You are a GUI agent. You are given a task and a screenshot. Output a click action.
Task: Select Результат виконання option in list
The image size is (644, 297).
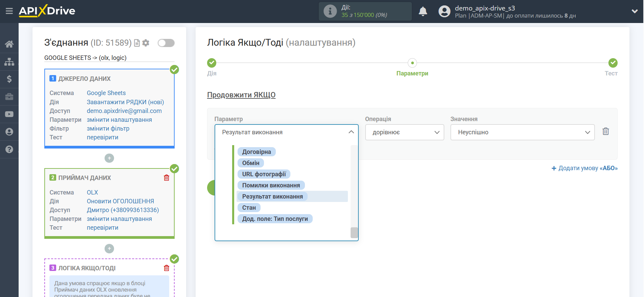point(272,197)
